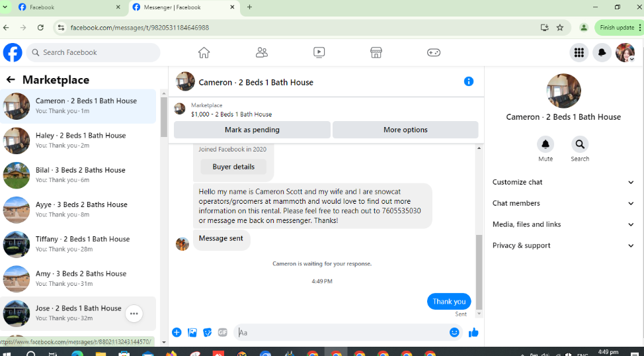The image size is (644, 356).
Task: Open Ayye 3 Beds 2 Baths House chat
Action: [x=78, y=209]
